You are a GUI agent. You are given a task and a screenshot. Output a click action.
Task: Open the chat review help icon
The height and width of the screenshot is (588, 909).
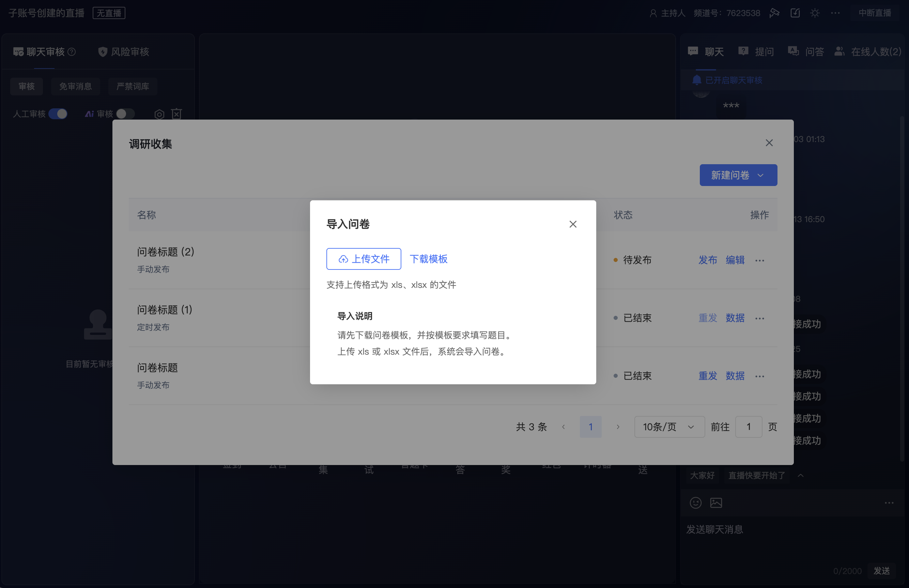pos(72,51)
